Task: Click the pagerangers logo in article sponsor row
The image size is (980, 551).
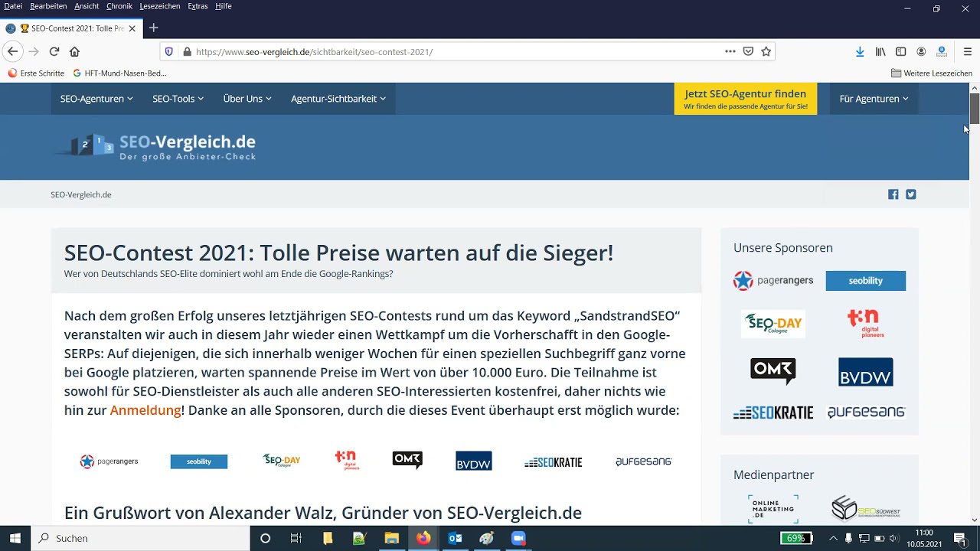Action: (x=109, y=461)
